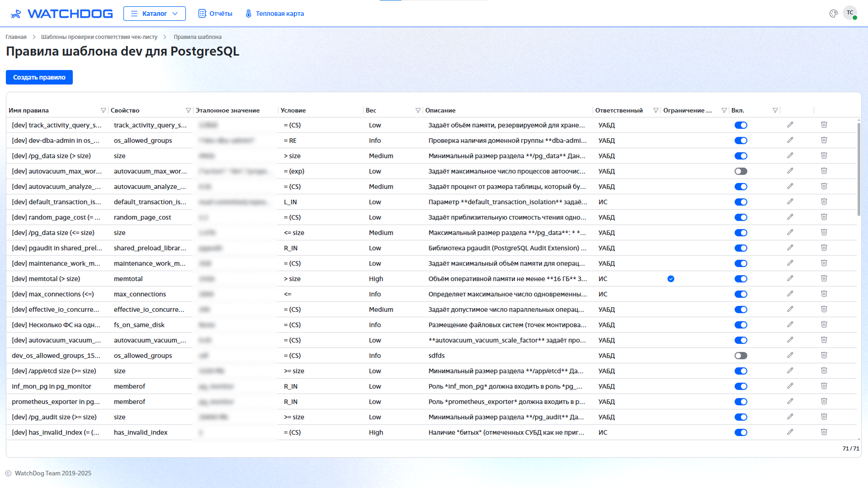Click the WatchDog logo icon
Viewport: 868px width, 488px height.
tap(16, 14)
